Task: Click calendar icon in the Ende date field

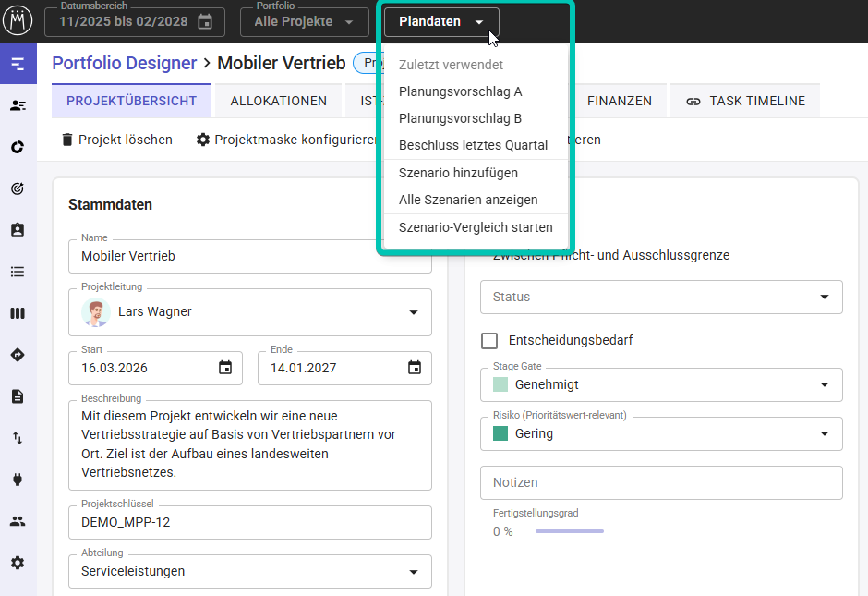Action: coord(415,368)
